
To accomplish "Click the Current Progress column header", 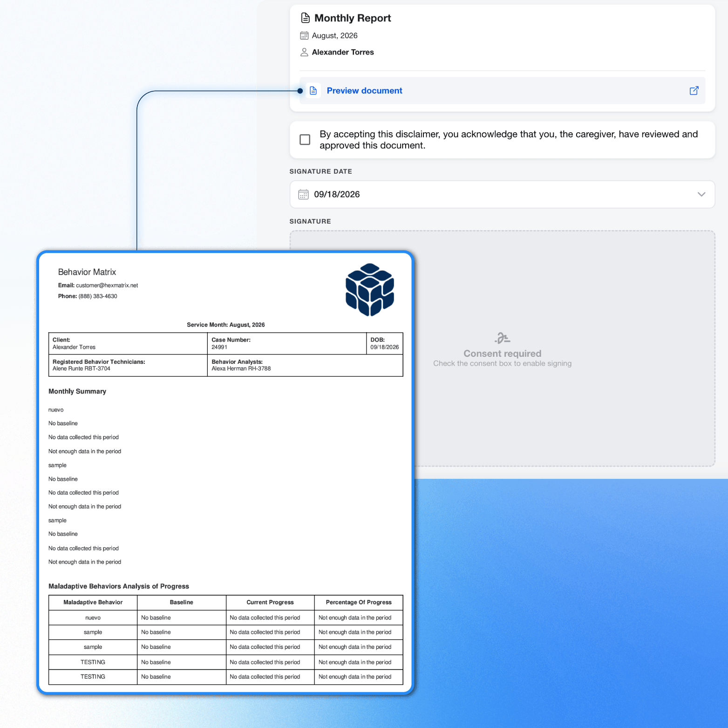I will click(x=270, y=602).
